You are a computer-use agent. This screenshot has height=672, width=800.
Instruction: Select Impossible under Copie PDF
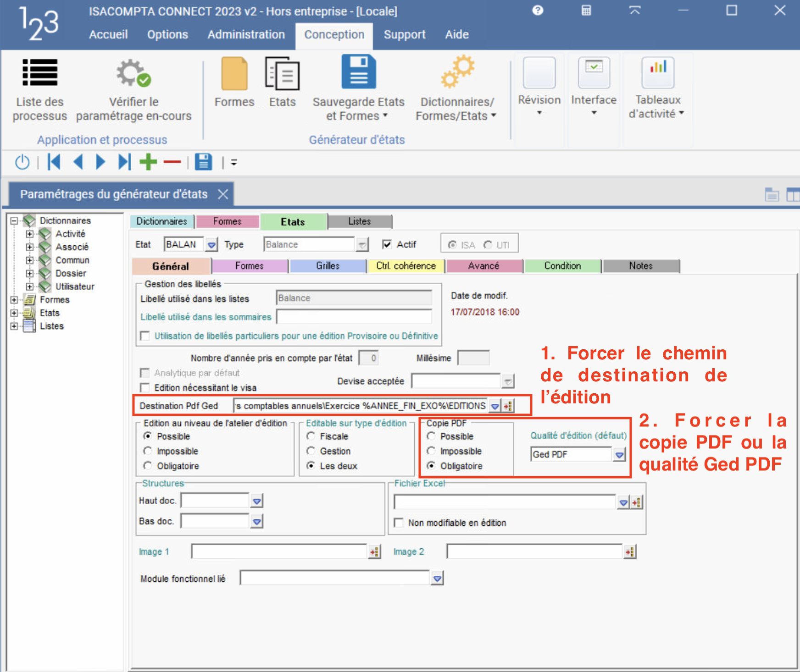pyautogui.click(x=431, y=451)
